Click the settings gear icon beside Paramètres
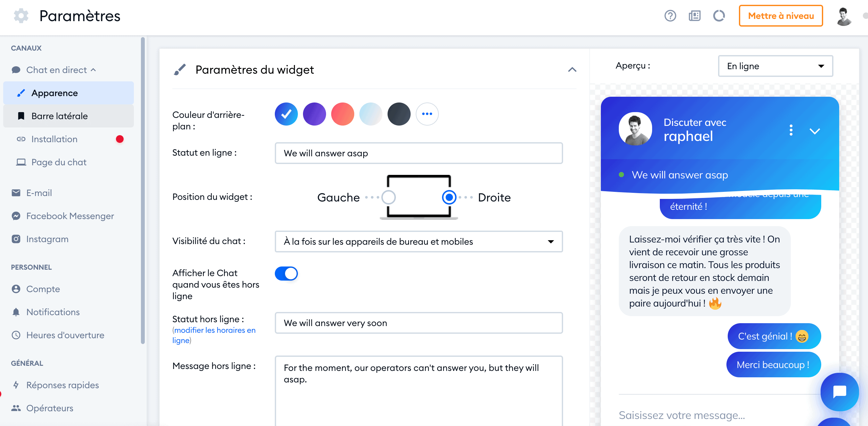868x426 pixels. pyautogui.click(x=21, y=16)
